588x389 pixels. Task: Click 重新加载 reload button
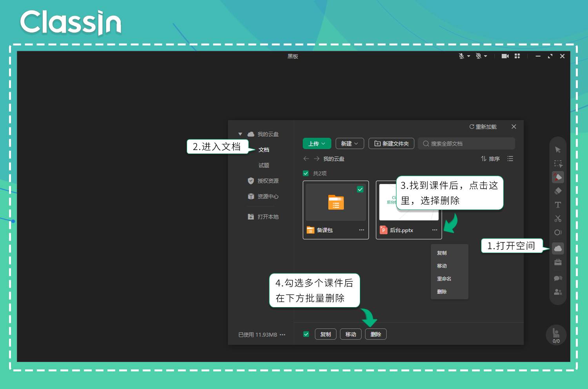483,127
